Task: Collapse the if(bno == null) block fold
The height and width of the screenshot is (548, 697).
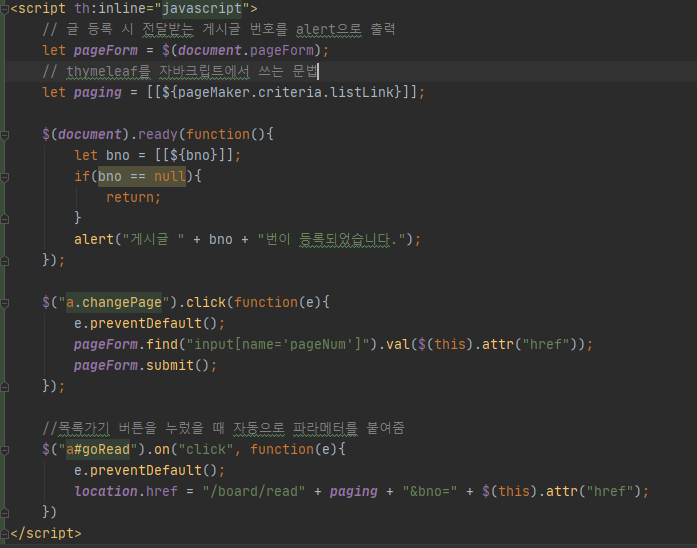Action: (x=4, y=176)
